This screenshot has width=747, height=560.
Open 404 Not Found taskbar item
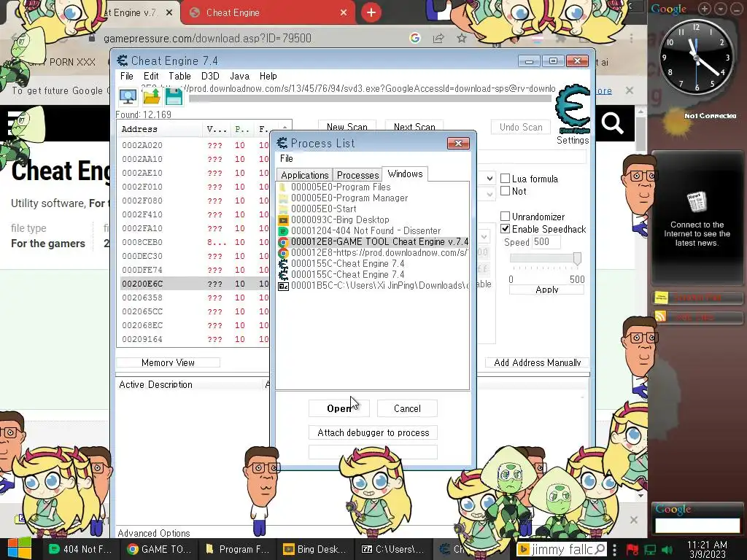pyautogui.click(x=80, y=549)
